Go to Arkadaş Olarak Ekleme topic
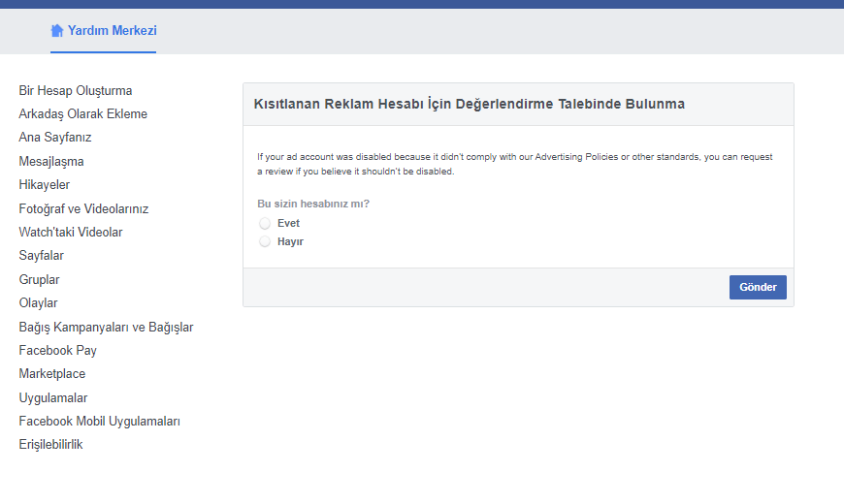Image resolution: width=844 pixels, height=504 pixels. click(x=83, y=114)
